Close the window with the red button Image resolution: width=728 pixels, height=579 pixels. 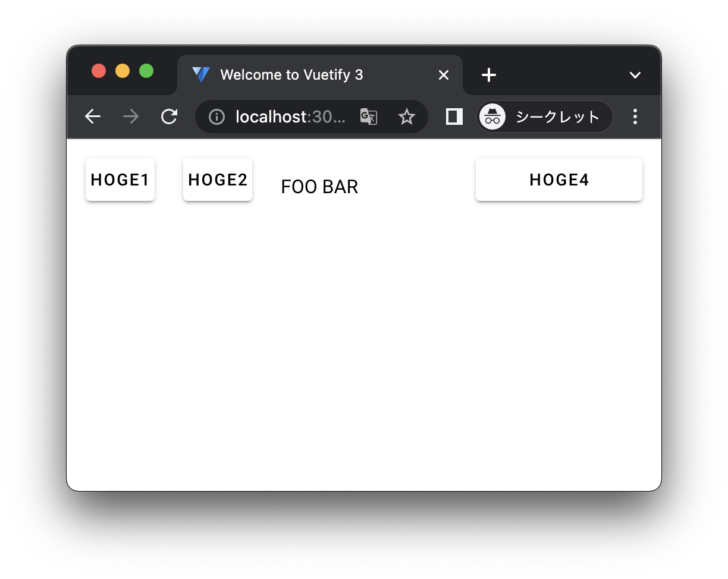coord(99,71)
